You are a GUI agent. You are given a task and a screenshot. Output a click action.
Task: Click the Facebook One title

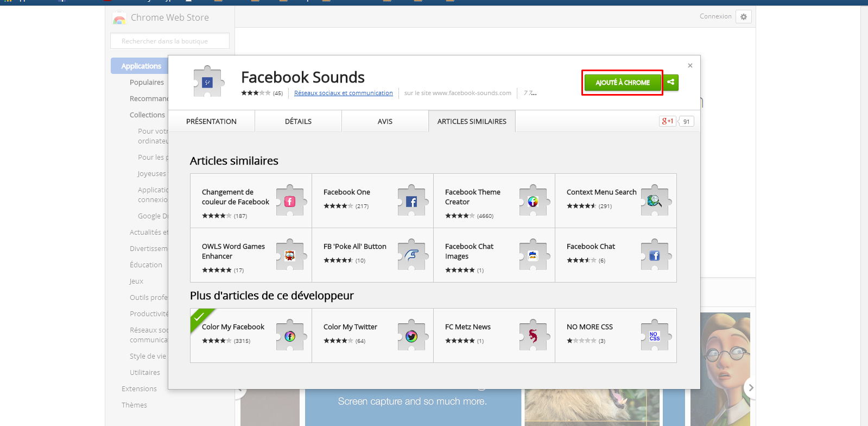347,192
